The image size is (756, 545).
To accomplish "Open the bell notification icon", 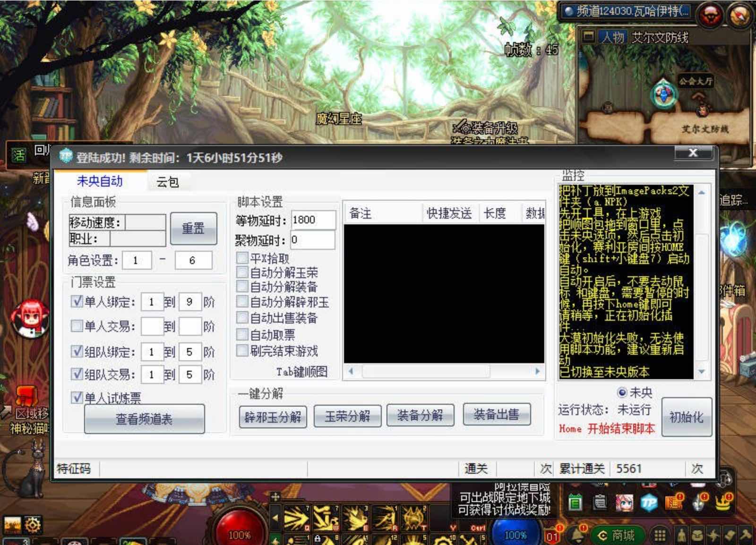I will point(578,535).
